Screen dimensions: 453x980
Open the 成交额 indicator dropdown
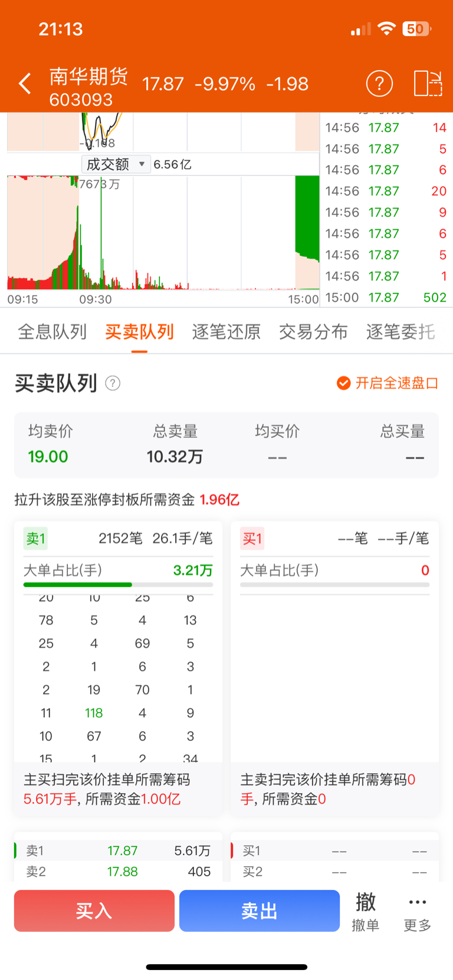(x=116, y=164)
